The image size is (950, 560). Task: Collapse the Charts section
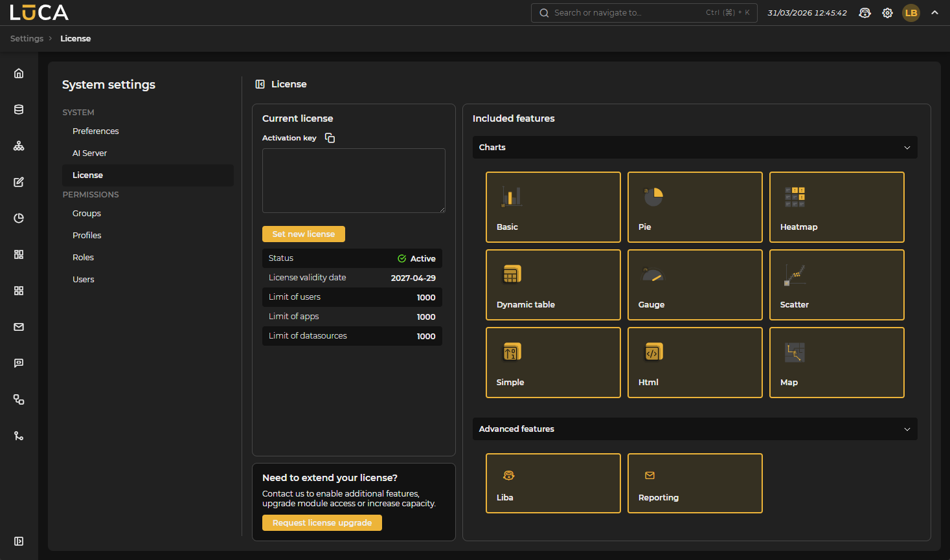click(907, 148)
